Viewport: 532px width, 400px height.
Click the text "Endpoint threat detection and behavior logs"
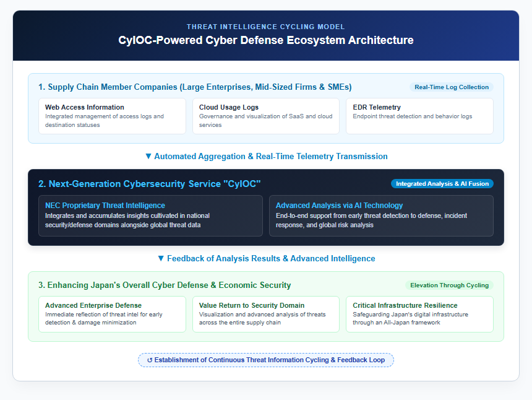coord(413,116)
